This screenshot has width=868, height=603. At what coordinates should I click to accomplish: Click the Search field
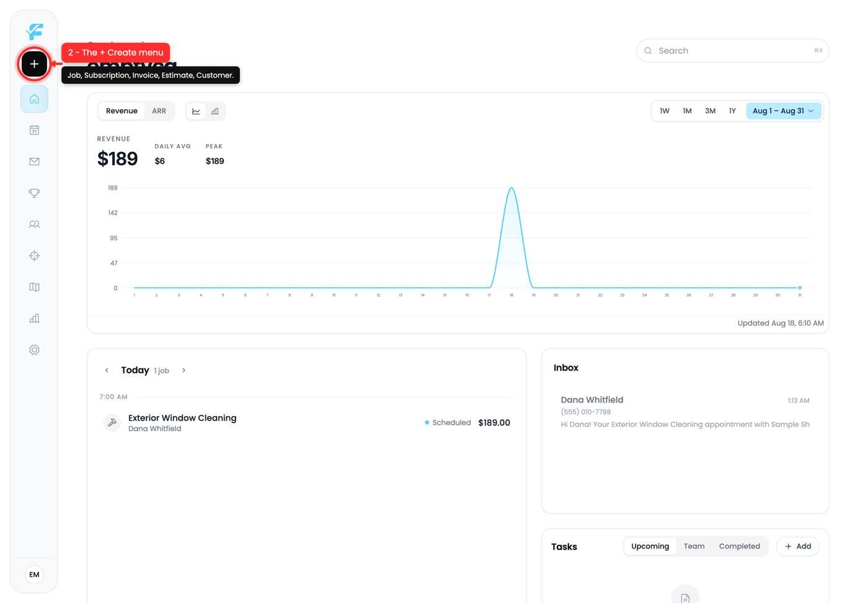pos(733,51)
